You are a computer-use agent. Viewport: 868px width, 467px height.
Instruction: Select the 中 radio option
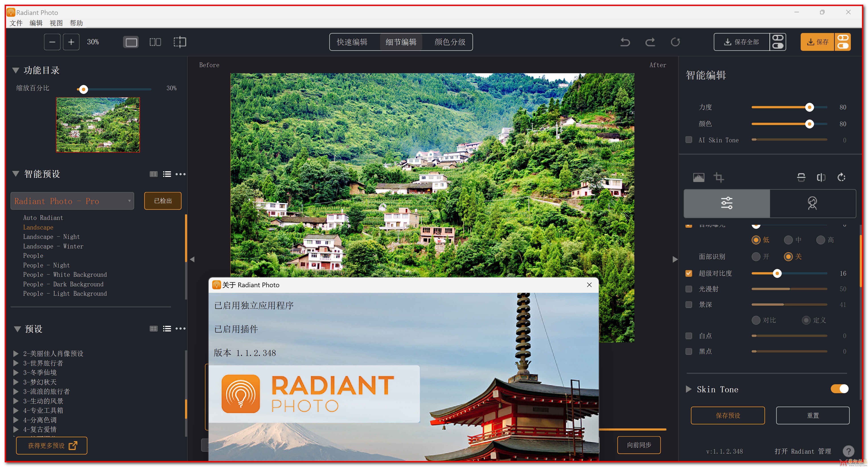click(x=788, y=240)
